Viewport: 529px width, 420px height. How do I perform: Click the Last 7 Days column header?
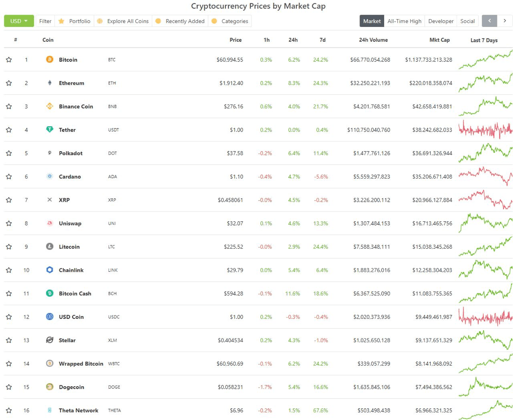coord(484,40)
